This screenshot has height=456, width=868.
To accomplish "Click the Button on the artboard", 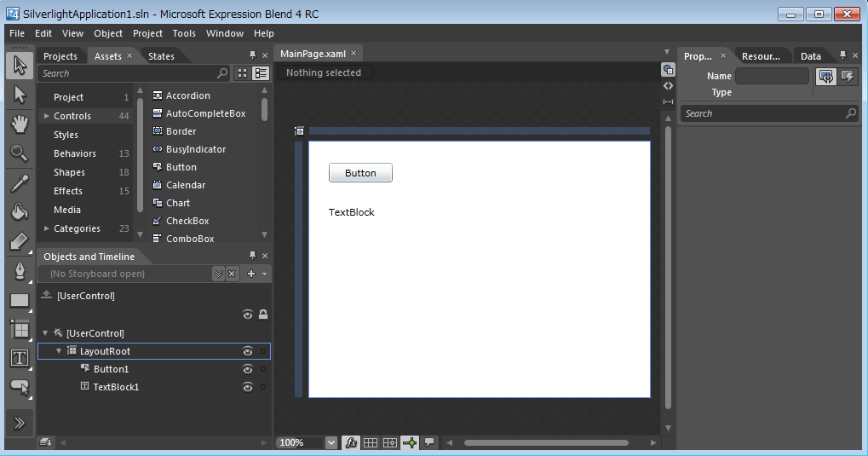I will [x=360, y=173].
